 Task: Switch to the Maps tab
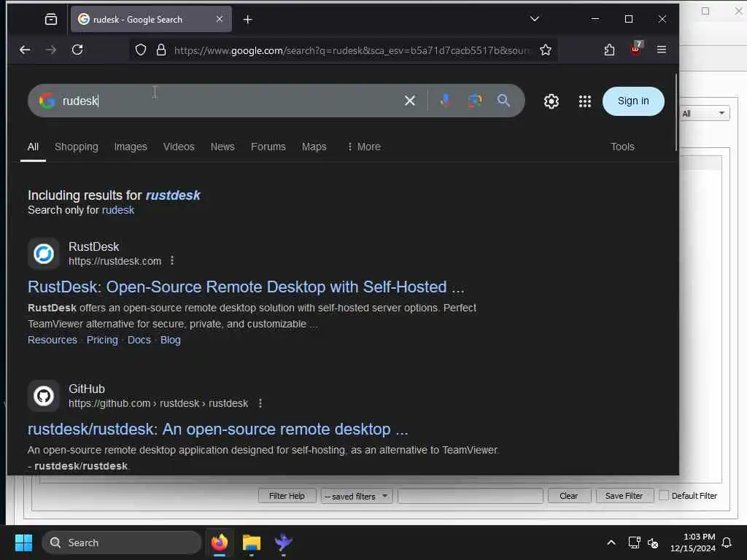(x=314, y=147)
